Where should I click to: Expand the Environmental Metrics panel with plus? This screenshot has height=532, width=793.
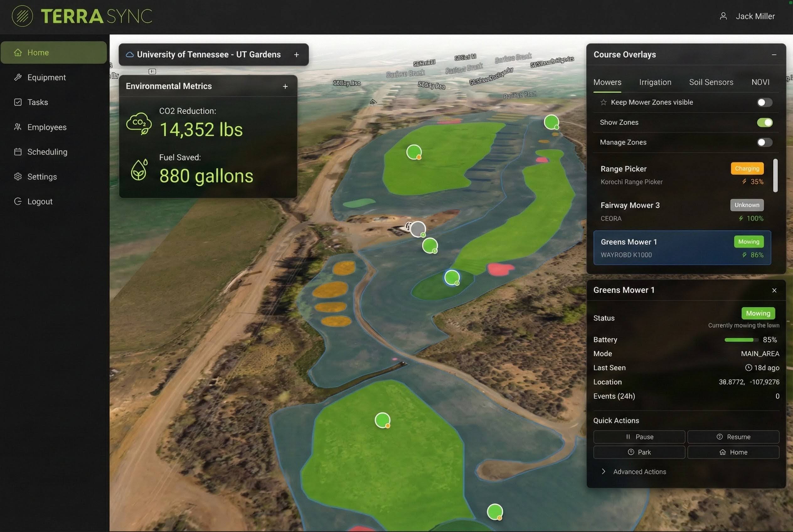(285, 87)
